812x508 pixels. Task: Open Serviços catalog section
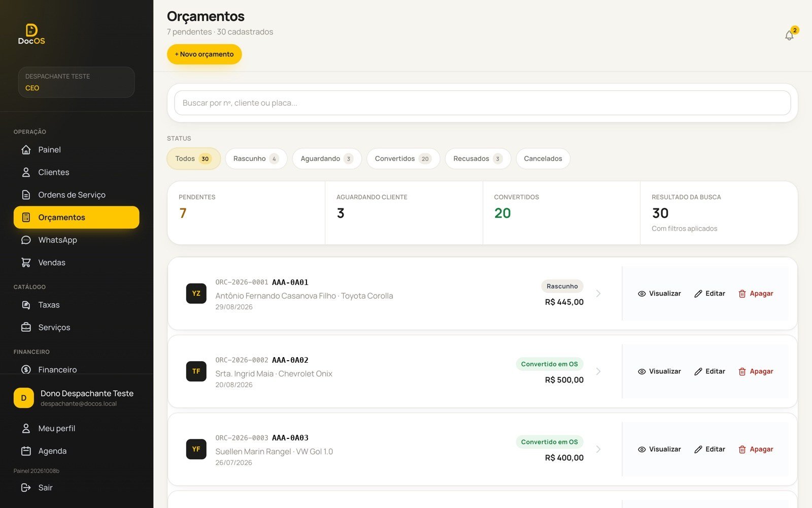tap(76, 327)
